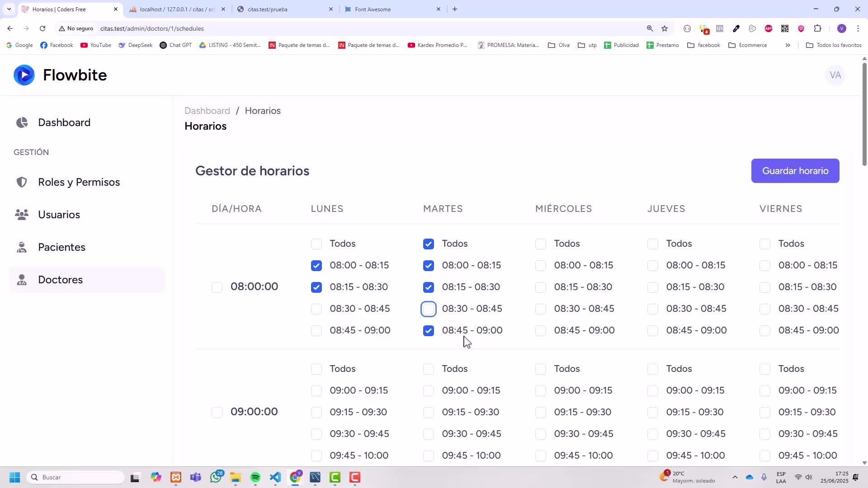868x488 pixels.
Task: Open the utp bookmarks folder
Action: coord(587,45)
